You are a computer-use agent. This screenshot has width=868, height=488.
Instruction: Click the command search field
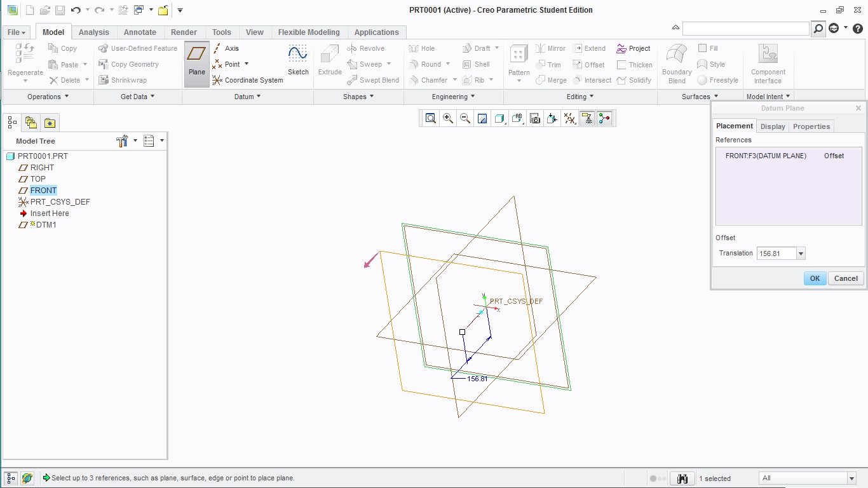pyautogui.click(x=746, y=29)
